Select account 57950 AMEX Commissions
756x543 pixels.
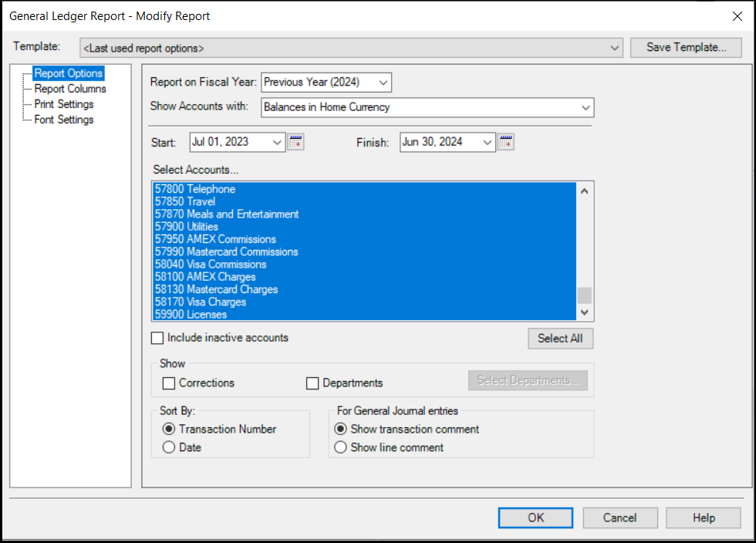[x=364, y=239]
